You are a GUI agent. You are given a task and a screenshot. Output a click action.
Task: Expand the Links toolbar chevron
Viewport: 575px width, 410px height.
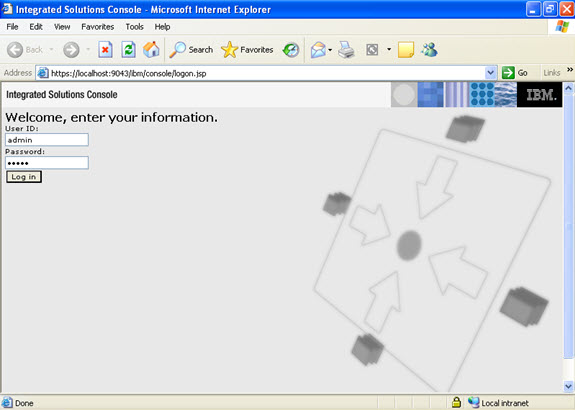(569, 70)
